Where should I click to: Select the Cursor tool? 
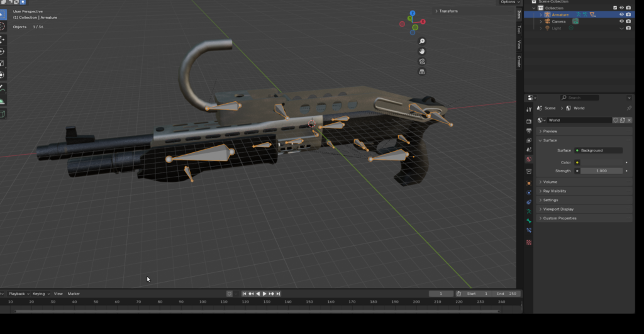coord(2,26)
